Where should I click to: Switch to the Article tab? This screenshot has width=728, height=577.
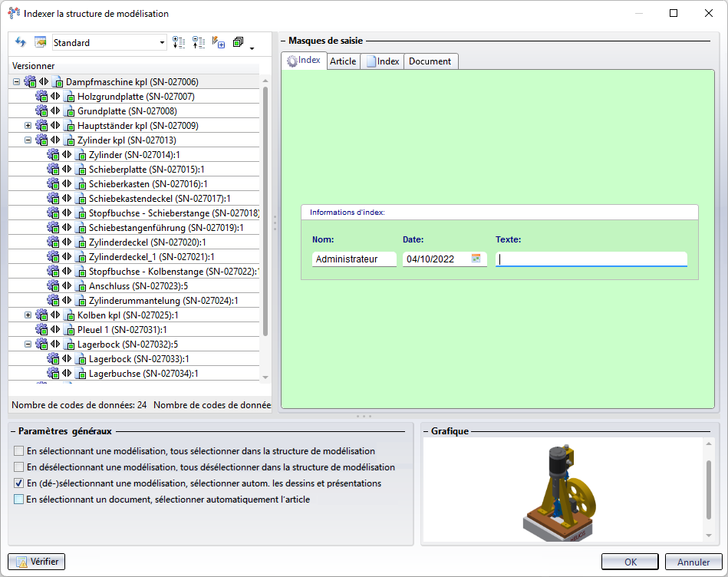click(343, 61)
